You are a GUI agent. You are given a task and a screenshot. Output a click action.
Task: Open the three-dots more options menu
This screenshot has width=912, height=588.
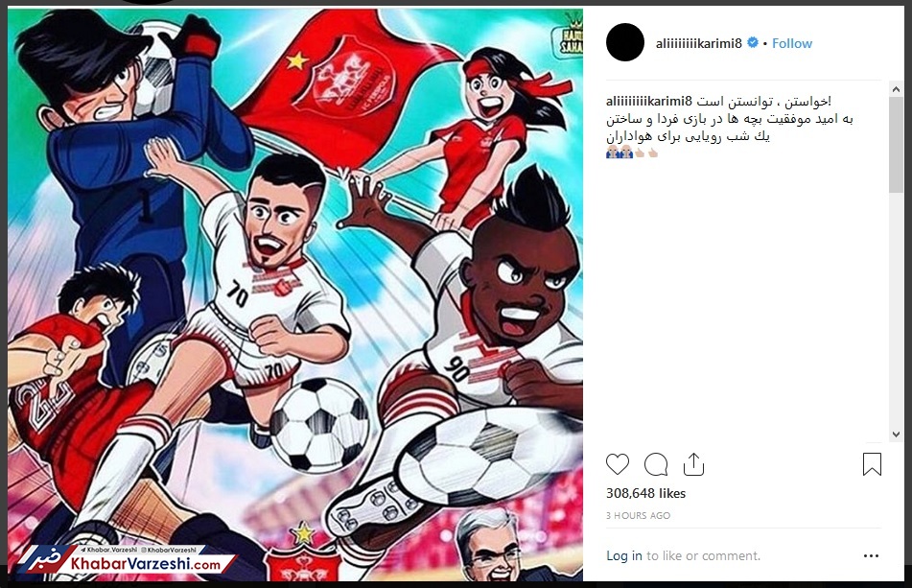click(x=872, y=556)
